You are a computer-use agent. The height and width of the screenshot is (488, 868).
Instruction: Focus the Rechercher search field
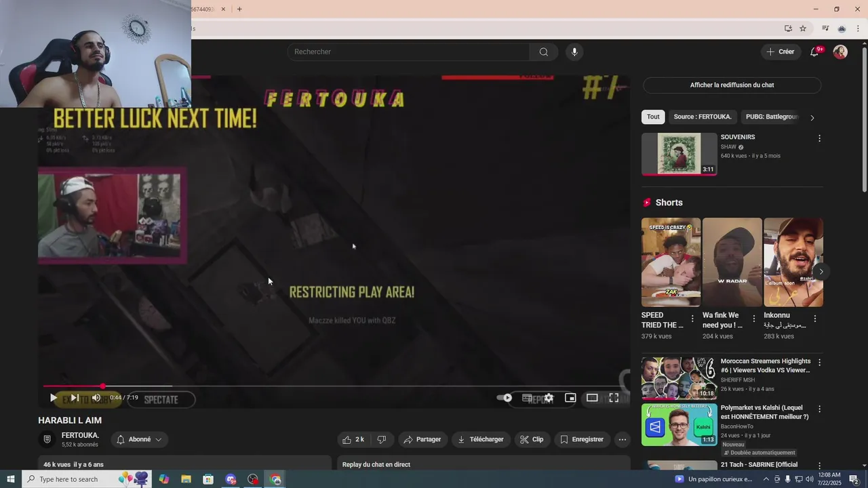[408, 52]
